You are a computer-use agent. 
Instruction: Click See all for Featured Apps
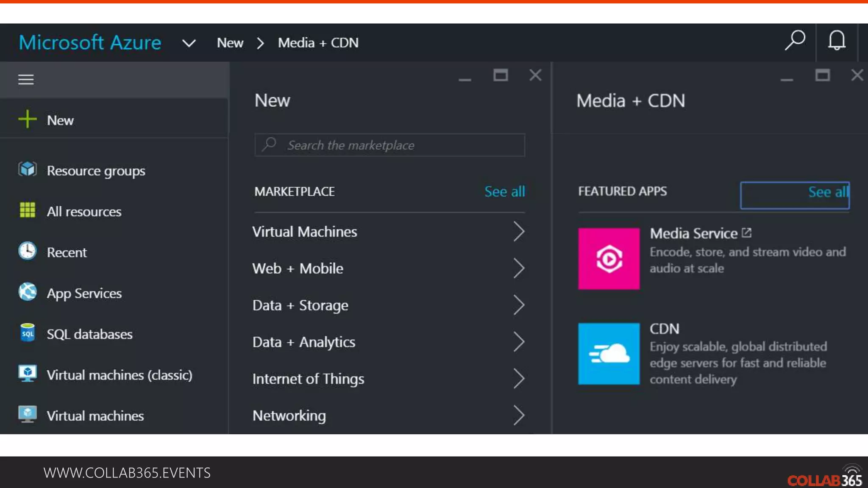pyautogui.click(x=828, y=192)
